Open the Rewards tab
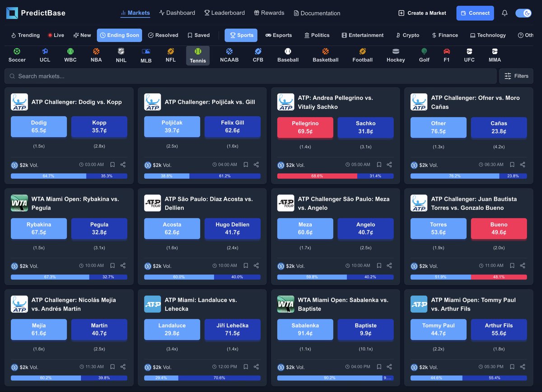Screen dimensions: 542x392 [269, 13]
